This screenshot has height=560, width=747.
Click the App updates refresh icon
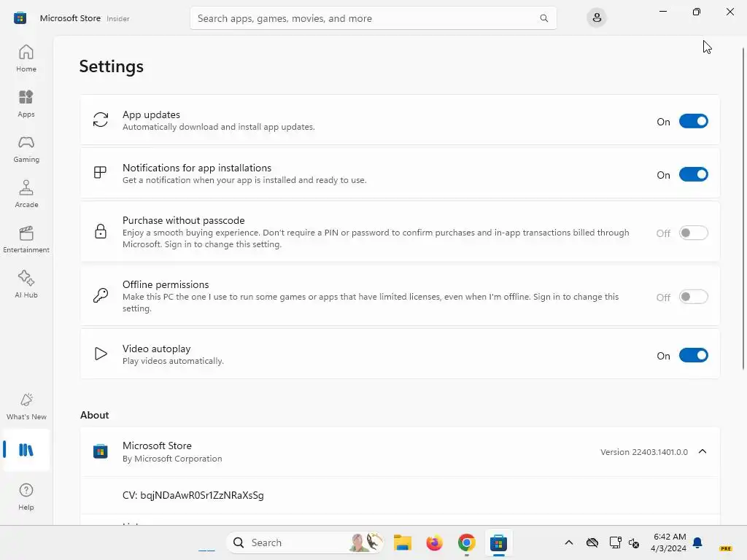click(x=101, y=120)
